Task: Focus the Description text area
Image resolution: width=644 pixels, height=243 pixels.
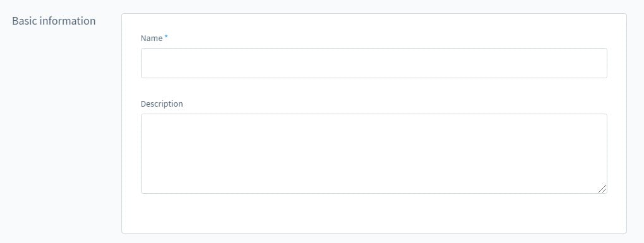Action: coord(374,153)
